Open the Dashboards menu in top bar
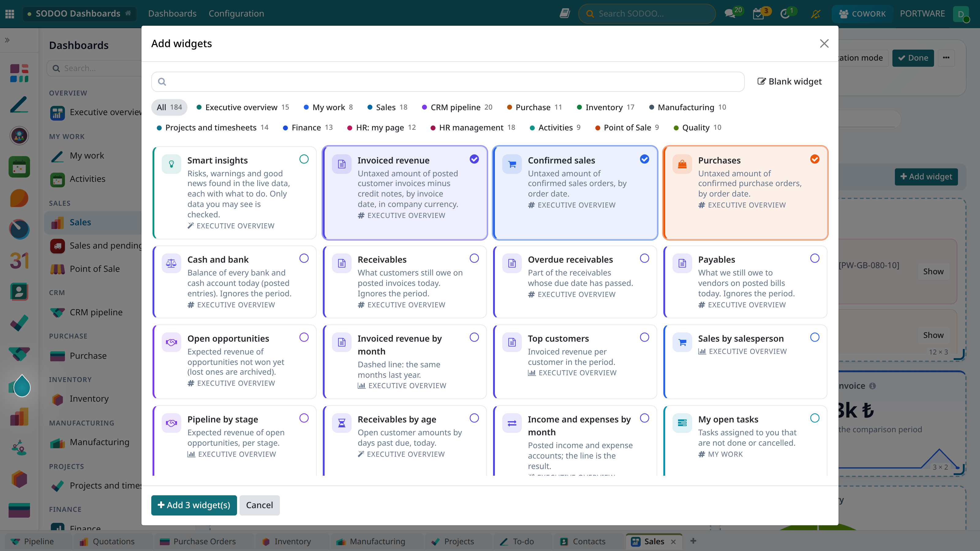 (x=172, y=14)
